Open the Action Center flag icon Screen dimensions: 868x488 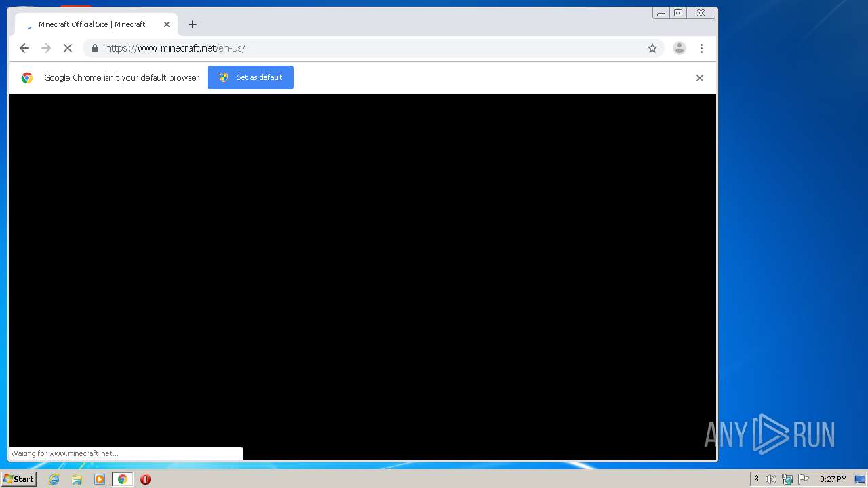pyautogui.click(x=804, y=479)
